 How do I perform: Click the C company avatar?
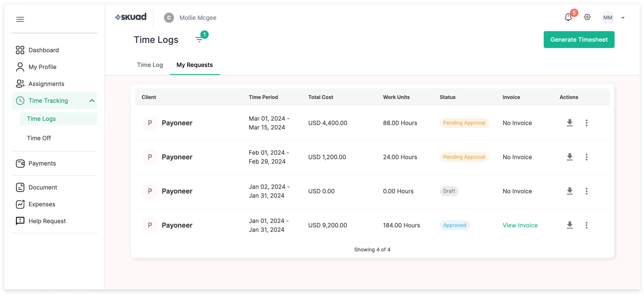coord(169,17)
